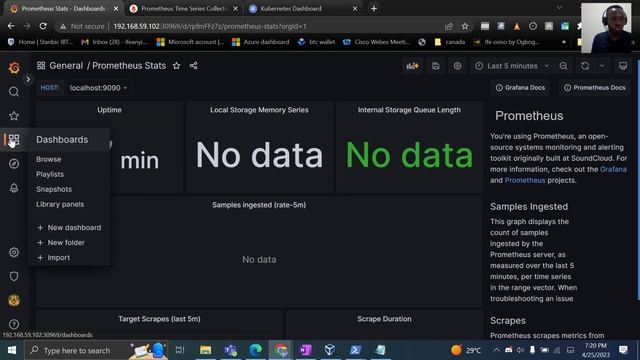Screen dimensions: 640x360
Task: Open dashboard settings gear icon
Action: tap(458, 66)
